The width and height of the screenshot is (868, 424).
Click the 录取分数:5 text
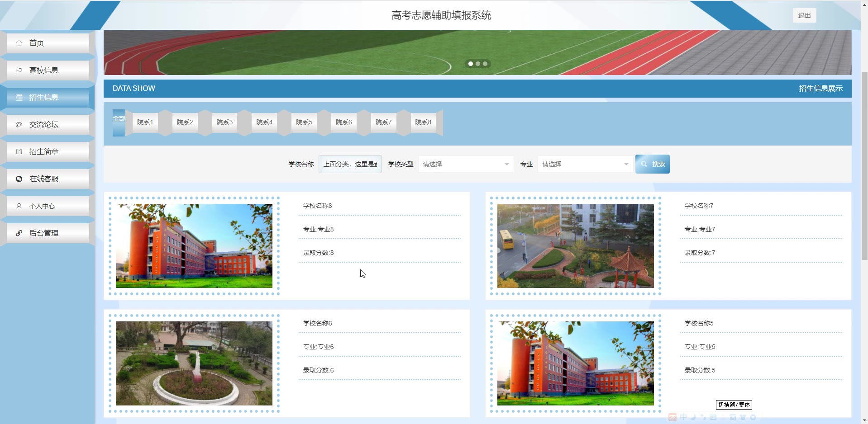point(700,370)
